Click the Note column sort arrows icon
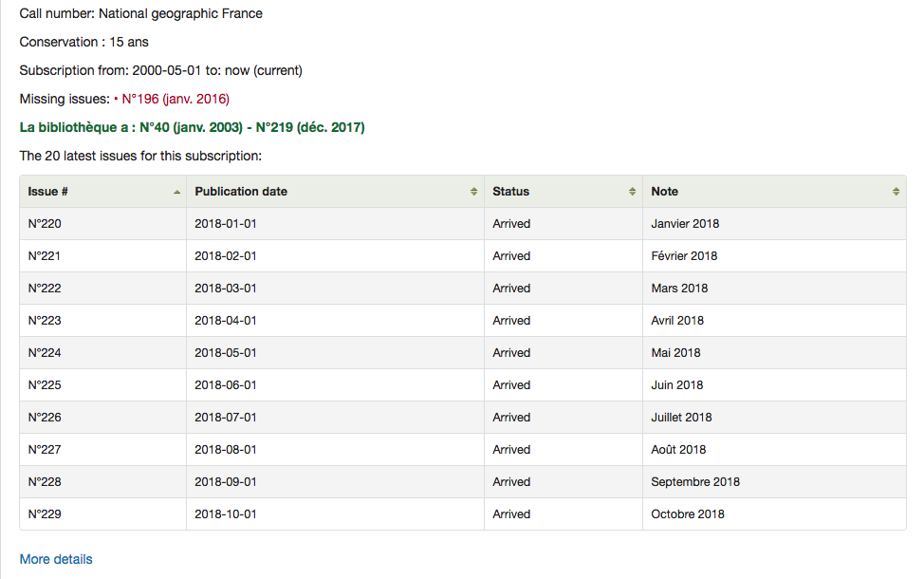924x579 pixels. (x=896, y=192)
